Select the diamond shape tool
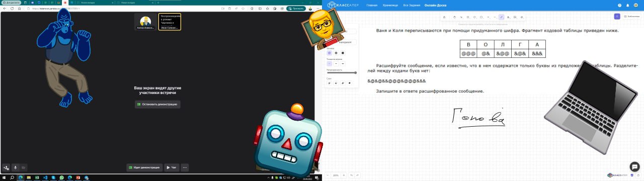The height and width of the screenshot is (181, 644). (474, 17)
